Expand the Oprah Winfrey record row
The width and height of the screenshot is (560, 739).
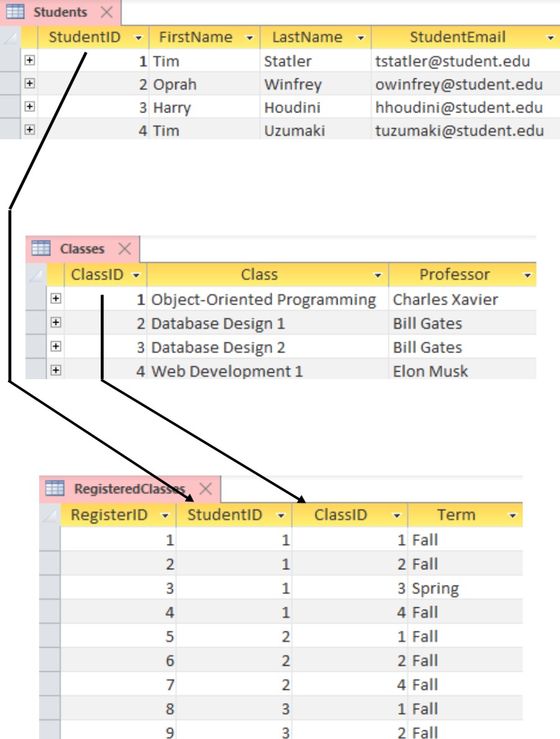(x=29, y=84)
